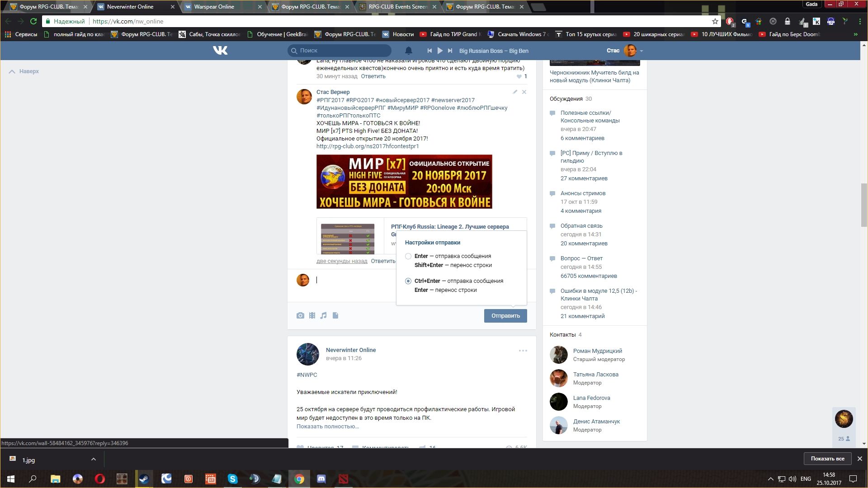Screen dimensions: 868x488
Task: Expand download item 1.jpg options chevron
Action: coord(93,460)
